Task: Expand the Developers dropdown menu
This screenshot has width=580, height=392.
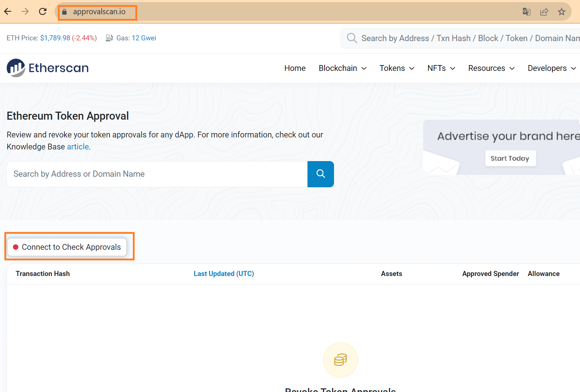Action: click(x=552, y=68)
